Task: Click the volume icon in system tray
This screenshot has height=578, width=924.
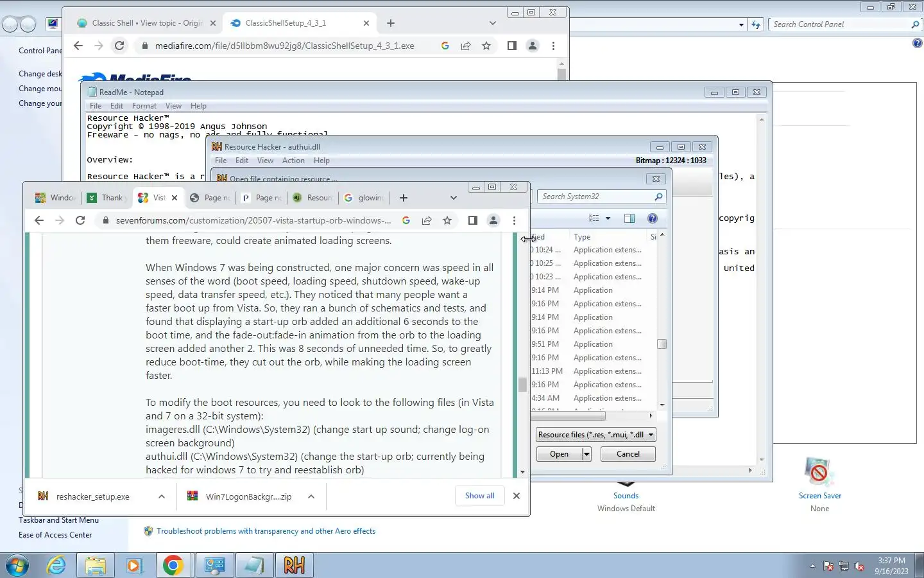Action: point(859,566)
